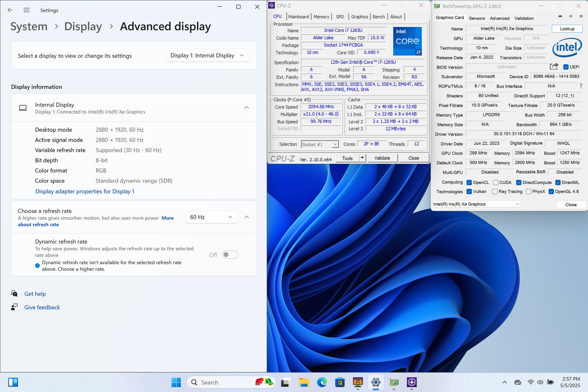Toggle the PhysX checkbox
Screen dimensions: 588x392
(x=528, y=191)
